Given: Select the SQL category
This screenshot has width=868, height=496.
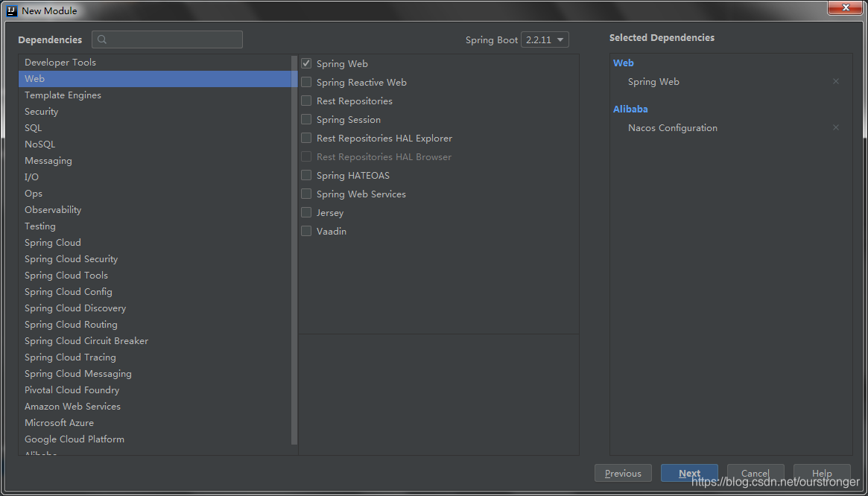Looking at the screenshot, I should [156, 128].
